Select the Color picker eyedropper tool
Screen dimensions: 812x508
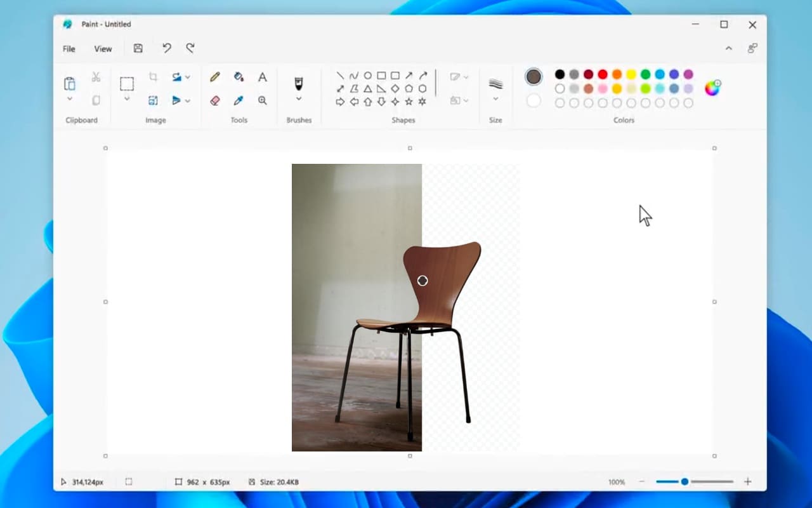[x=239, y=100]
